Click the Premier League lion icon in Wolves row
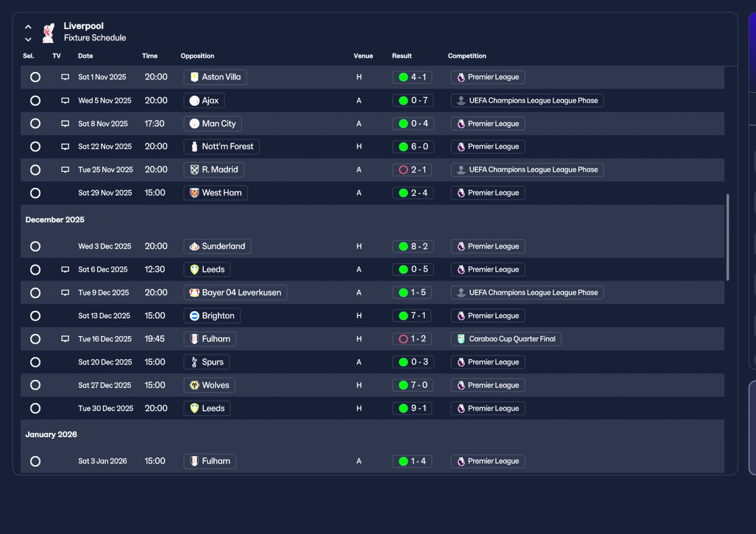The width and height of the screenshot is (756, 534). pos(461,385)
